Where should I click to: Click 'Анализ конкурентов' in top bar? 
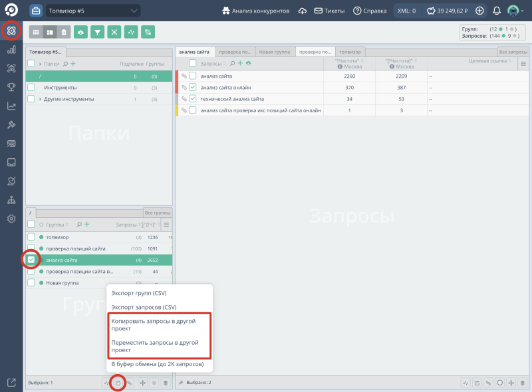pos(255,11)
